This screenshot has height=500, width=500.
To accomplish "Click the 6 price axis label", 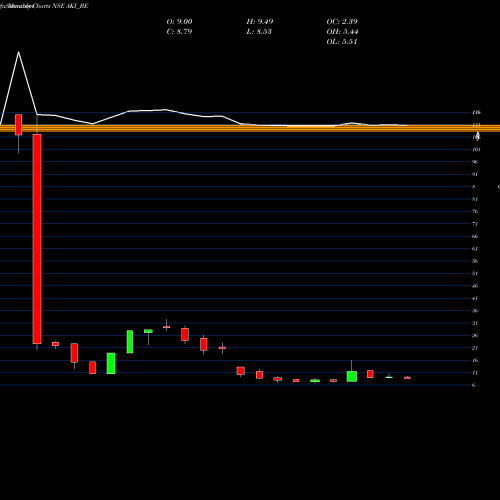I will [474, 385].
